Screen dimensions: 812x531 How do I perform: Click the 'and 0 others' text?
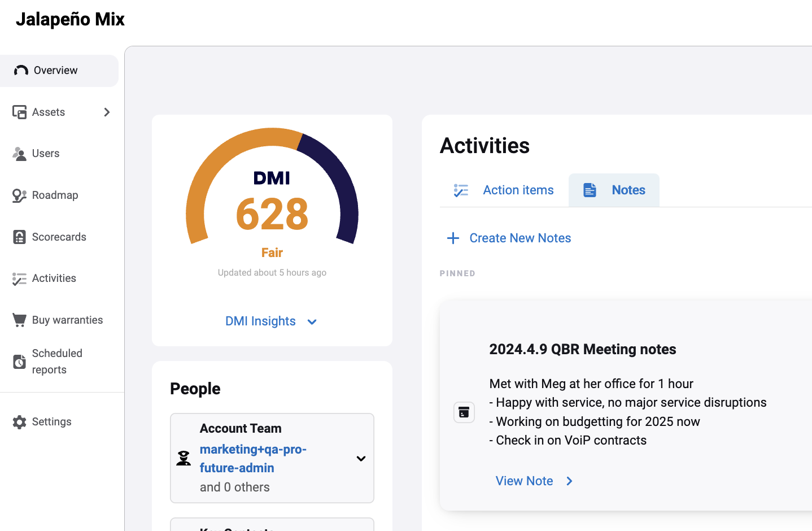(234, 488)
